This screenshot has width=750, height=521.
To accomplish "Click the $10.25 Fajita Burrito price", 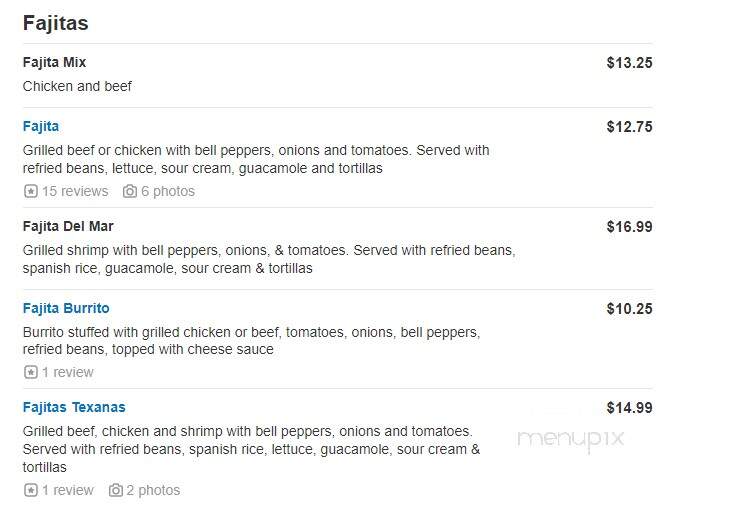I will click(x=629, y=309).
